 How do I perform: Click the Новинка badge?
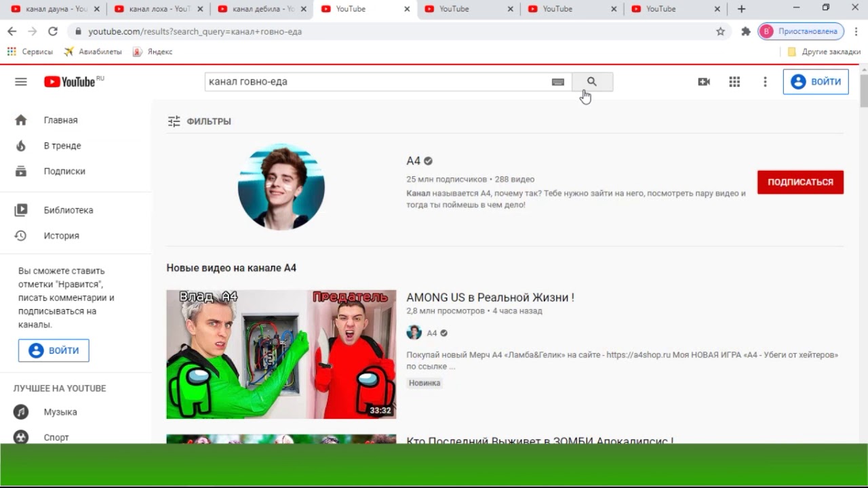pos(425,383)
